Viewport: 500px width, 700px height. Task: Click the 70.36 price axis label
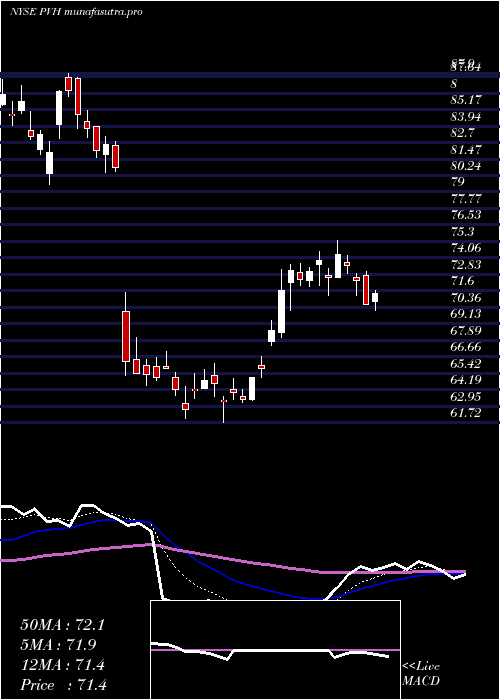467,297
